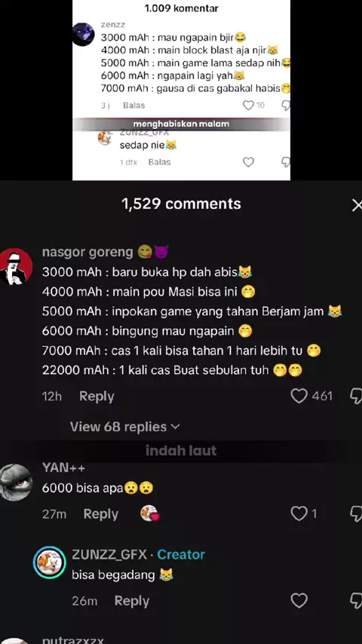Reply to ZUNZZ_GFX's creator comment
Image resolution: width=362 pixels, height=644 pixels.
pyautogui.click(x=132, y=601)
